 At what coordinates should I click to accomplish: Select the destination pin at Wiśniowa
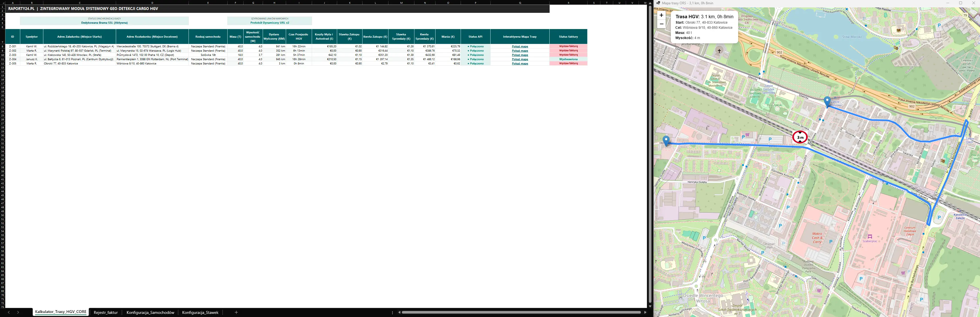click(827, 102)
